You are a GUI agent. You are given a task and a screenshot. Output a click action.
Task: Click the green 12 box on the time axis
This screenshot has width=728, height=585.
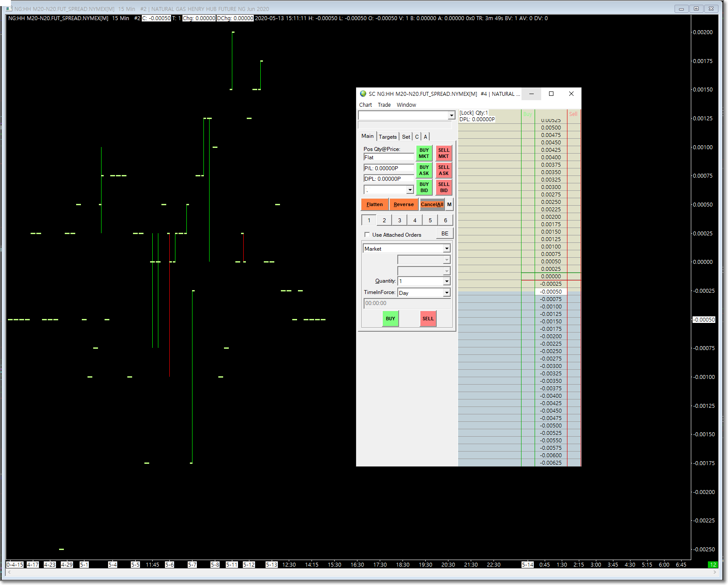[x=713, y=565]
